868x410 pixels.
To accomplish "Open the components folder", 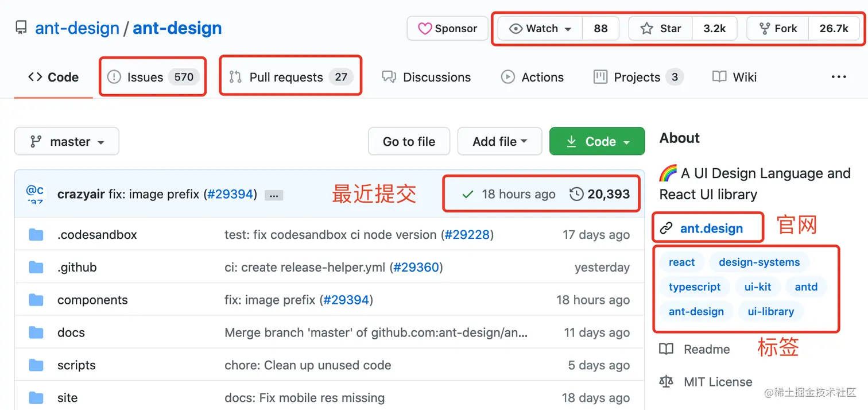I will click(x=92, y=300).
